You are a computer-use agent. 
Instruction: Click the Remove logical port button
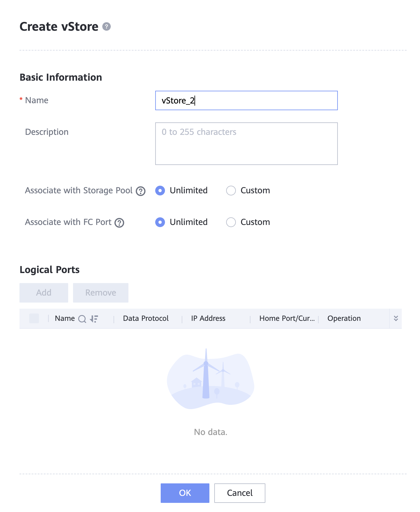100,293
